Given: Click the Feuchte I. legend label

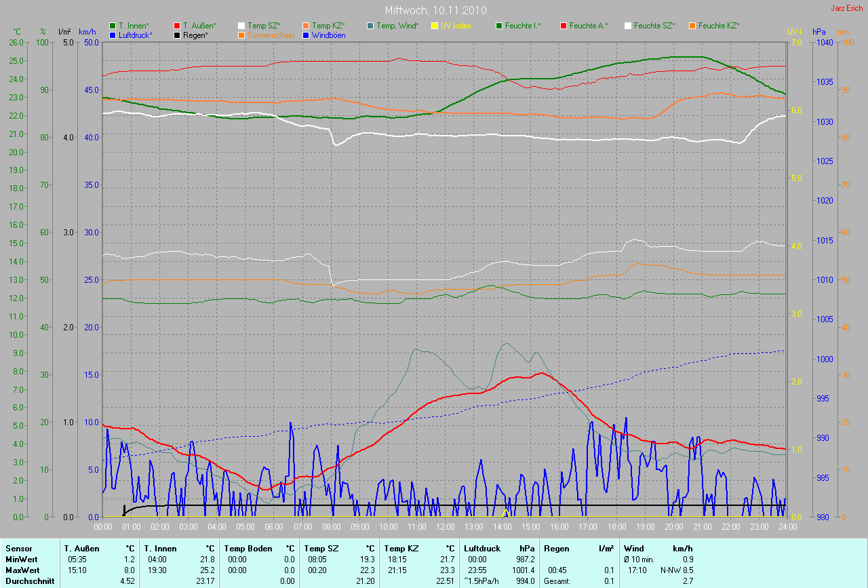Looking at the screenshot, I should [523, 26].
